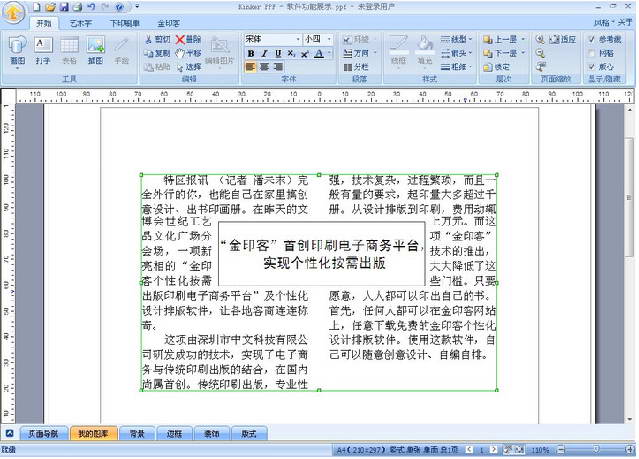
Task: Switch to the 背景 bottom tab
Action: (137, 434)
